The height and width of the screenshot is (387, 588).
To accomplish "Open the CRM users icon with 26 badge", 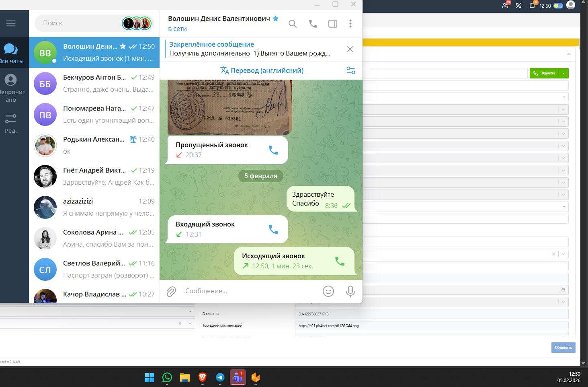I will tap(506, 5).
